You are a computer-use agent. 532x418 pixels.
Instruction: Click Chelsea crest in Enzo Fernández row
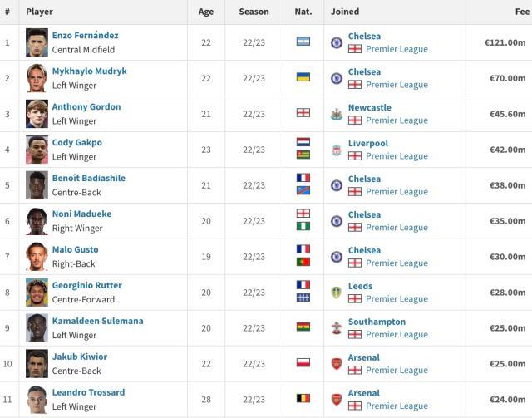pos(337,42)
